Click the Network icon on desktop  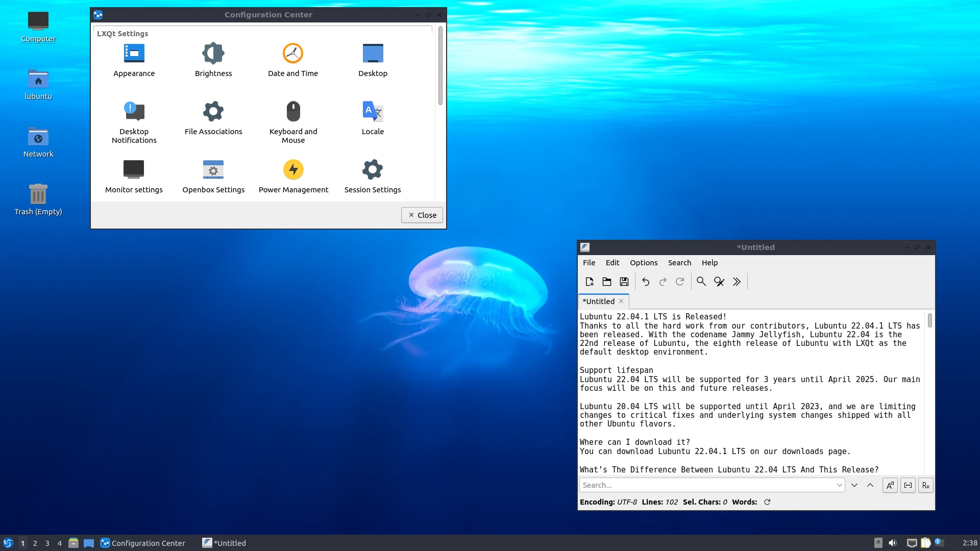coord(38,138)
